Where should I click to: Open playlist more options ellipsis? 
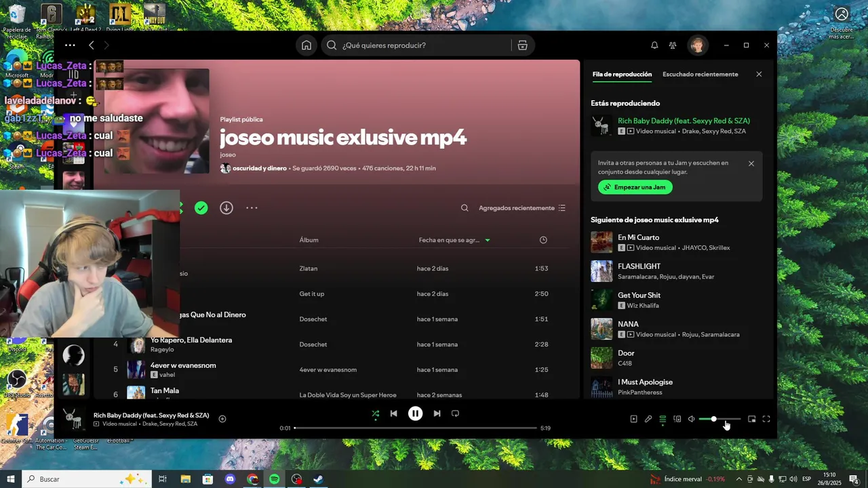pos(252,208)
